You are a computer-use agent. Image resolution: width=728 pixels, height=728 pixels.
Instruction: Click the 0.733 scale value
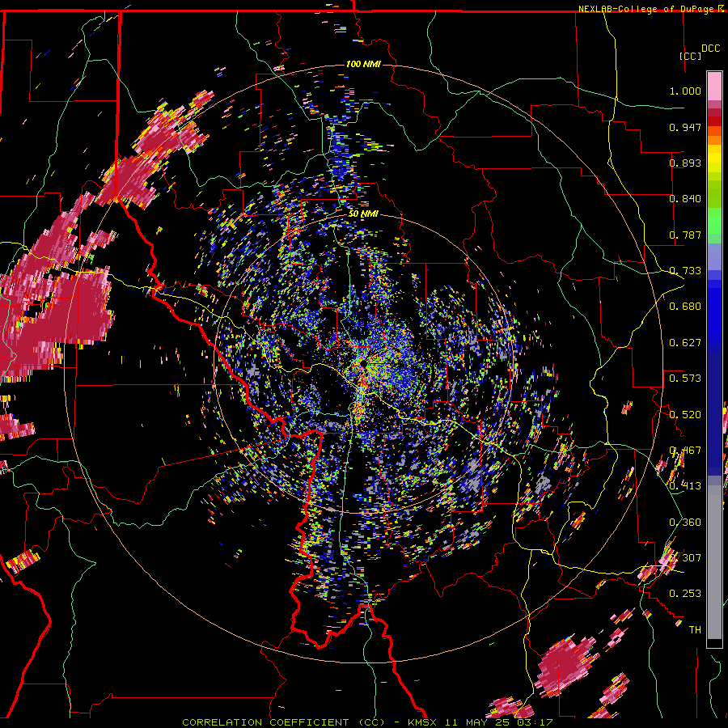coord(685,271)
